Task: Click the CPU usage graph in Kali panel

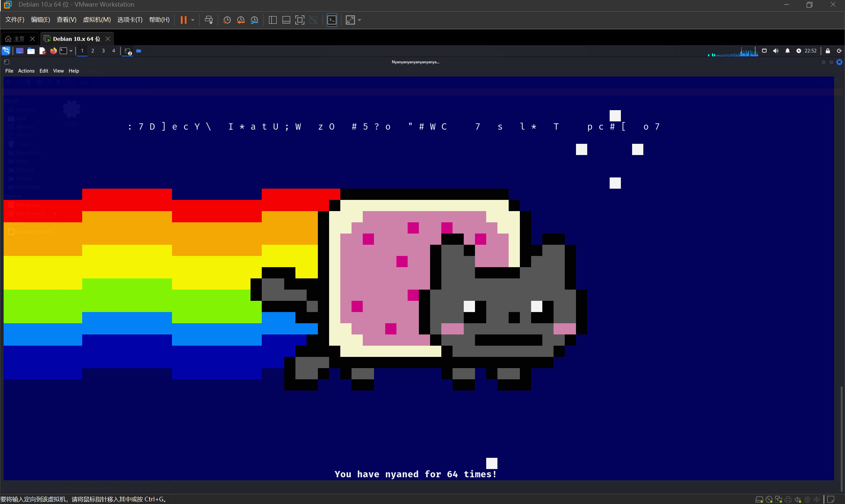Action: click(732, 51)
